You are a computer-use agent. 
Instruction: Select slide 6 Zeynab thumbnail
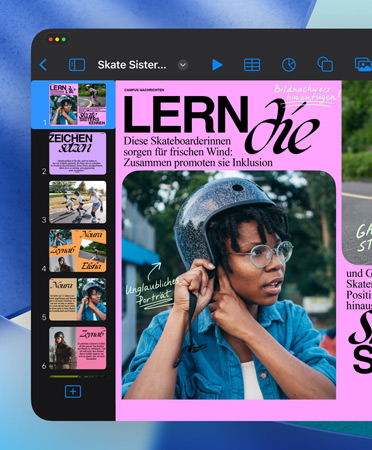[x=78, y=348]
